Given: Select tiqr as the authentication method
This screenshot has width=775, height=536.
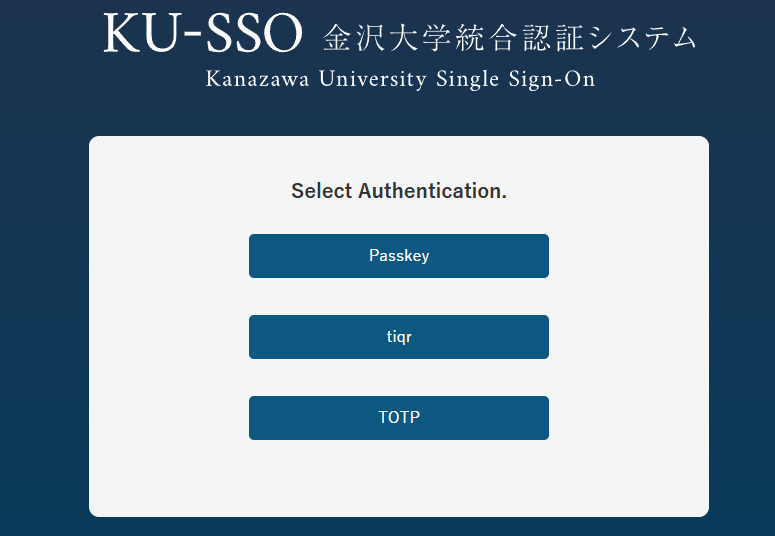Looking at the screenshot, I should point(398,337).
